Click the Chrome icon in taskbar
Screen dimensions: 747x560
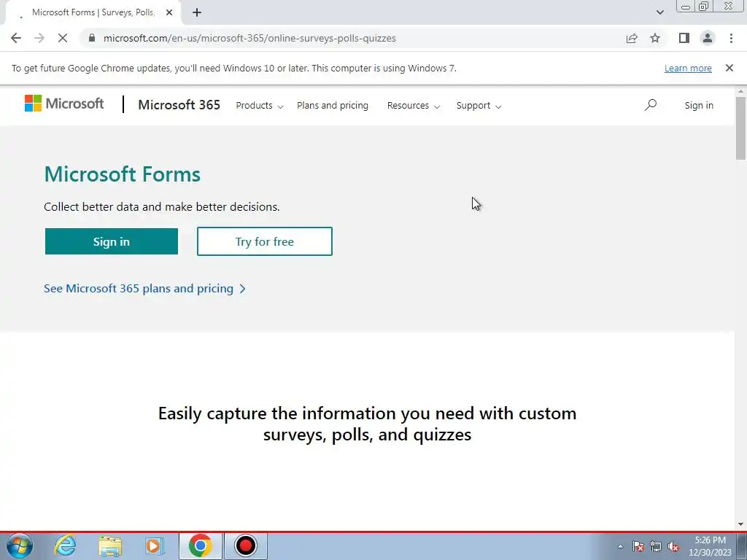coord(200,545)
